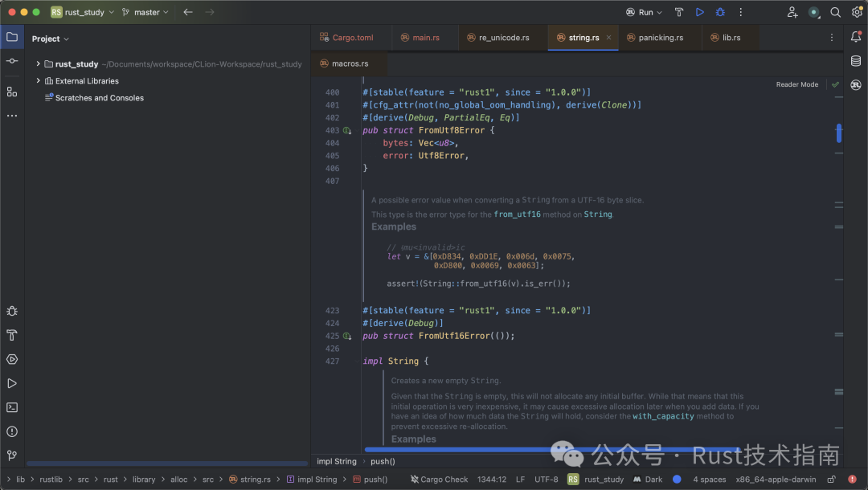The image size is (868, 490).
Task: Click the 1344:12 caret position widget
Action: (492, 480)
